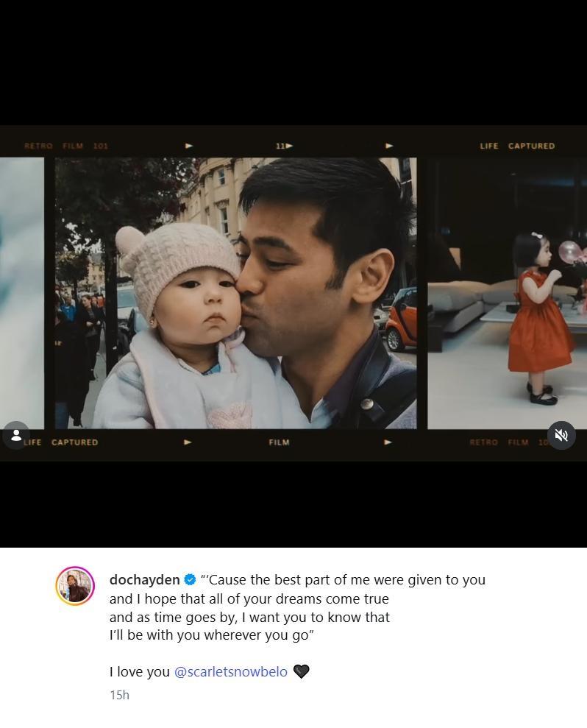Click the arrow right of "RETRO FILM 101"

click(189, 146)
